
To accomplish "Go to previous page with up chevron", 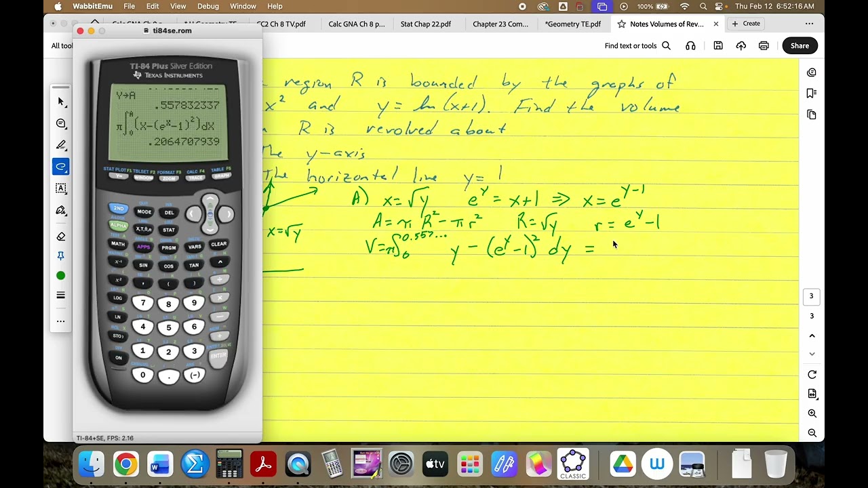I will 812,336.
